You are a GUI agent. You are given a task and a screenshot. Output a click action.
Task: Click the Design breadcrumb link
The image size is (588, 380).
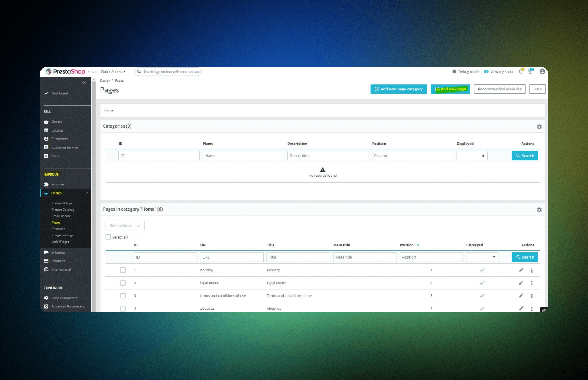105,81
